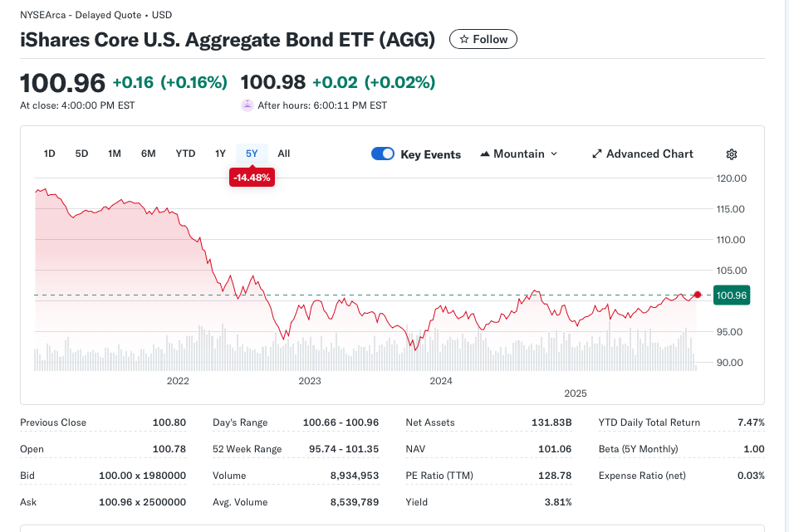Switch to the 1M range
Image resolution: width=789 pixels, height=532 pixels.
coord(115,154)
